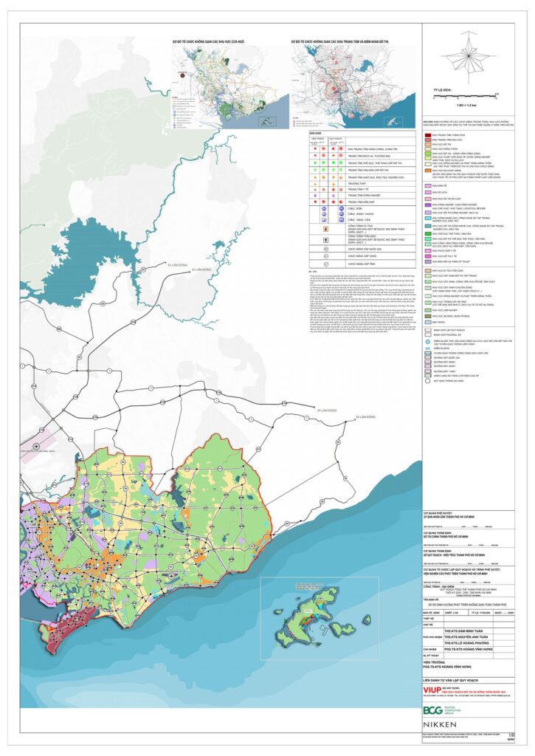Select the KHU KINH TẾ pink swatch
Screen dimensions: 535x756
pyautogui.click(x=428, y=185)
